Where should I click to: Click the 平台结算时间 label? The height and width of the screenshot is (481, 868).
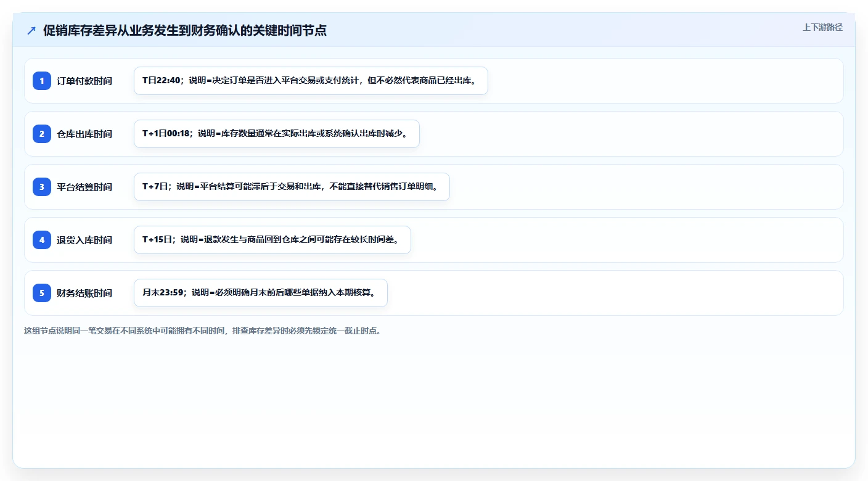tap(84, 187)
